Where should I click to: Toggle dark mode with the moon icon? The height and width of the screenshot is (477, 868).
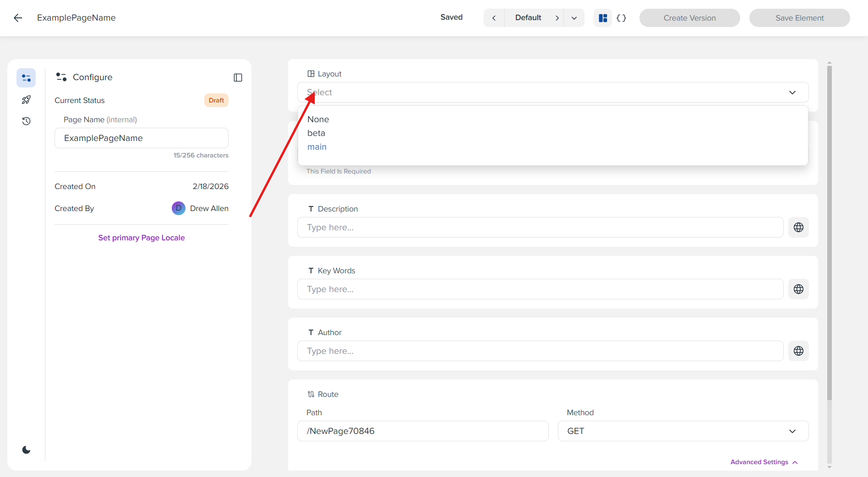(x=26, y=450)
